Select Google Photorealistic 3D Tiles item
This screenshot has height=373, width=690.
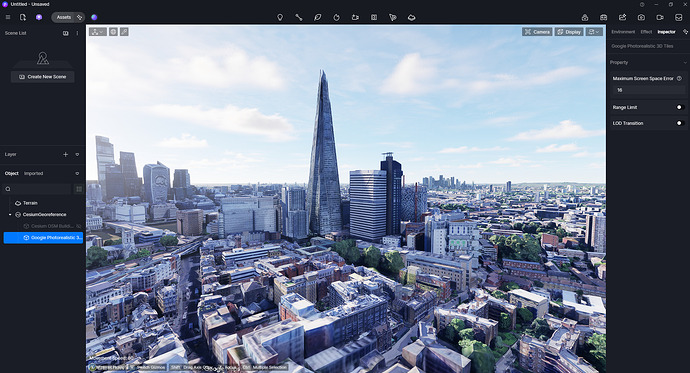(43, 238)
